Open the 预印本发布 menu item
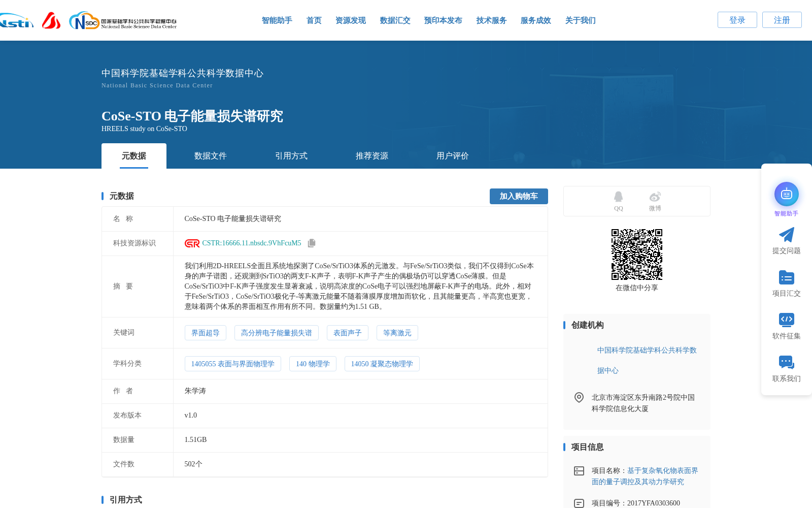This screenshot has width=812, height=508. [443, 20]
